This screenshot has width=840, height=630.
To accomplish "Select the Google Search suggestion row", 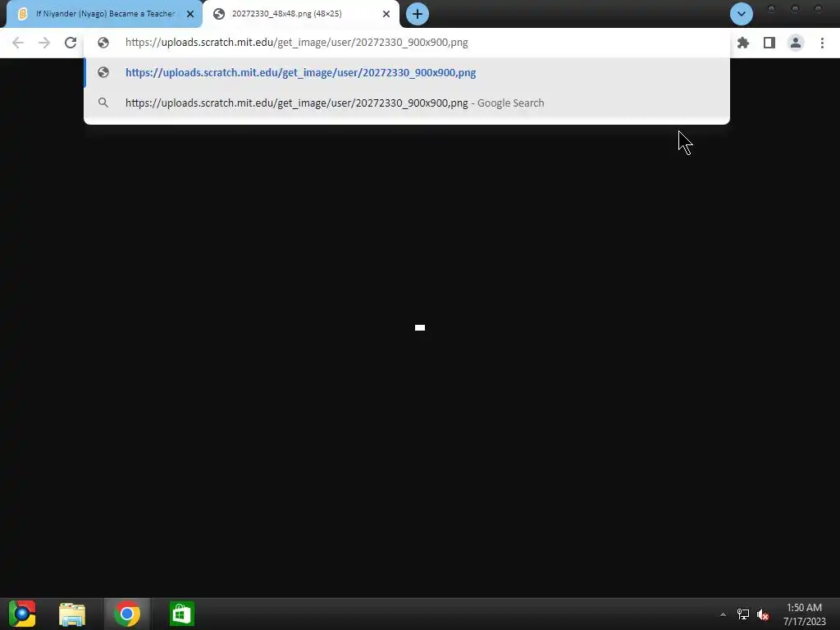I will [407, 103].
